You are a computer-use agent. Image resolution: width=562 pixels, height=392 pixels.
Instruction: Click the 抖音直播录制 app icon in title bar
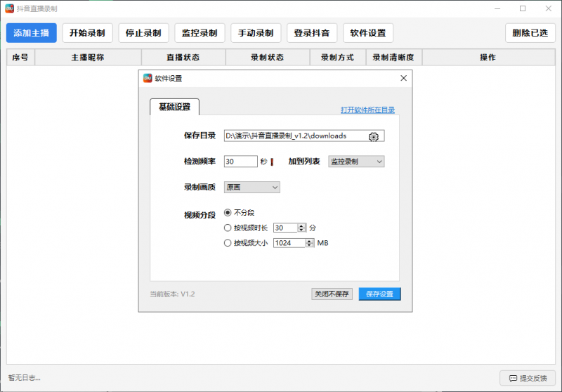pos(9,8)
